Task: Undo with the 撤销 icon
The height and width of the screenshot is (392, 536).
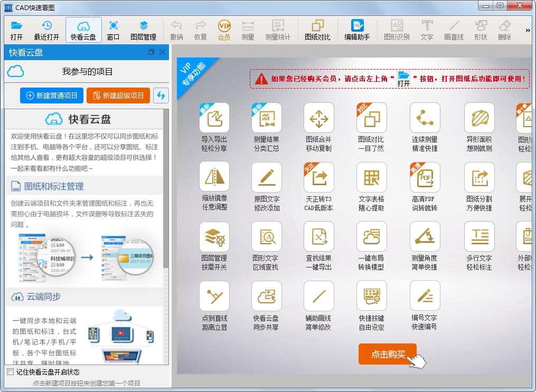Action: [x=176, y=30]
